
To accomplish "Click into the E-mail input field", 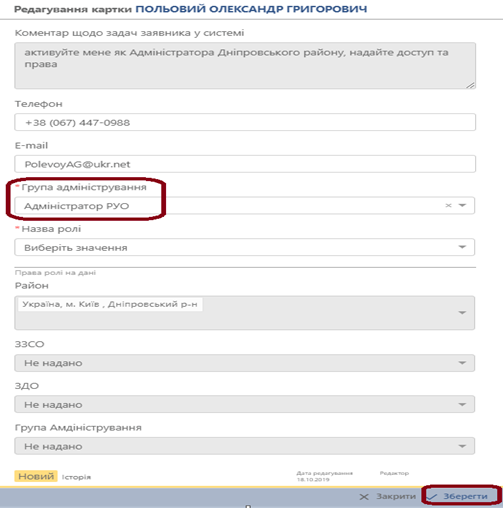I will (245, 164).
